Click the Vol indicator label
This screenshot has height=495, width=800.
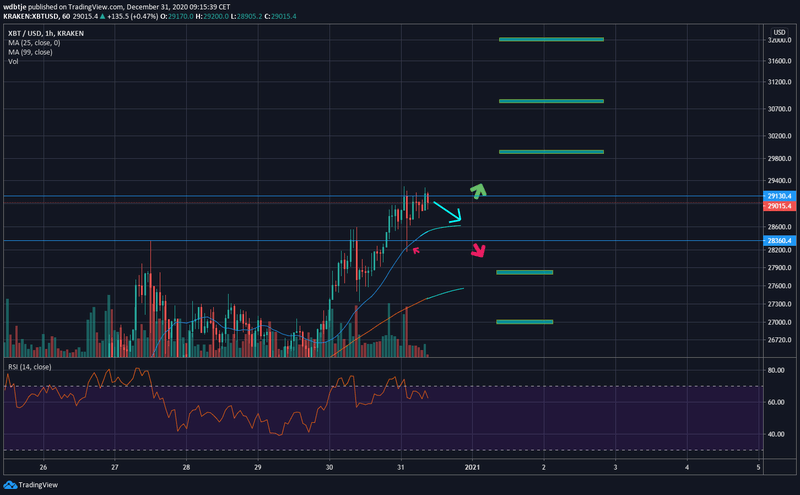click(13, 61)
